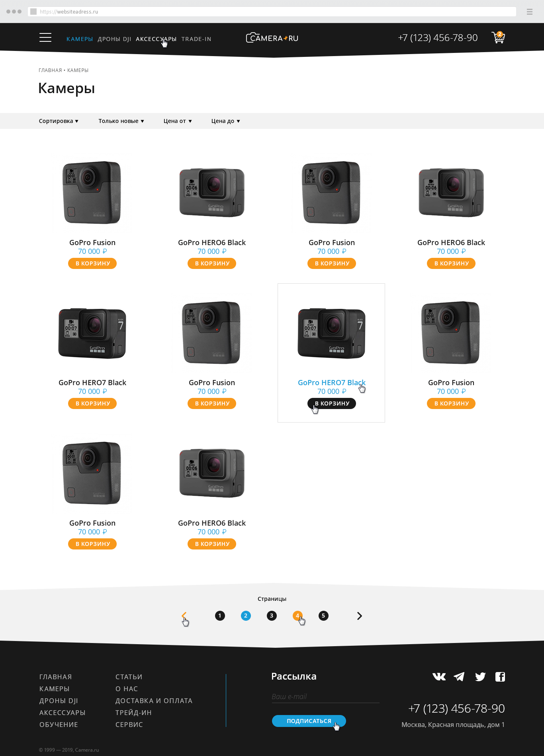This screenshot has width=544, height=756.
Task: Open the Telegram icon in footer
Action: (x=459, y=676)
